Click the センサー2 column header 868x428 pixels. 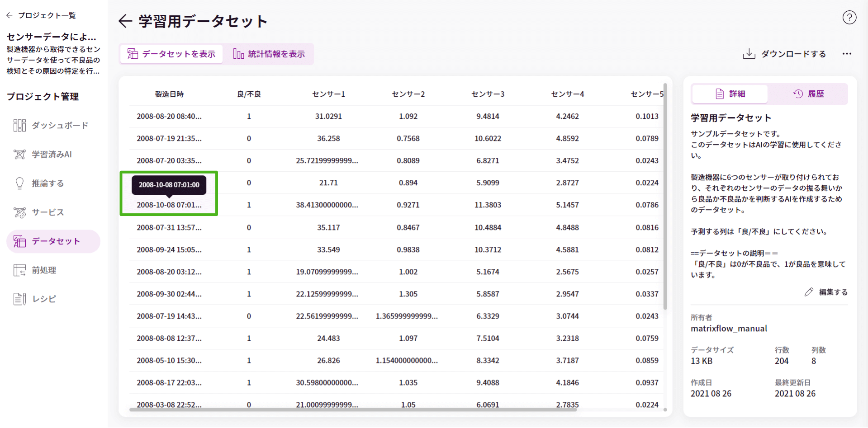pyautogui.click(x=408, y=94)
